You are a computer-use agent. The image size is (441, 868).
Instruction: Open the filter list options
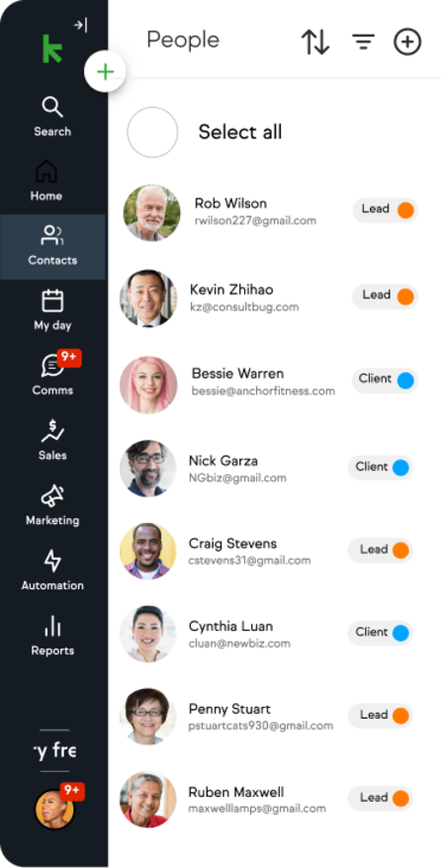tap(364, 43)
